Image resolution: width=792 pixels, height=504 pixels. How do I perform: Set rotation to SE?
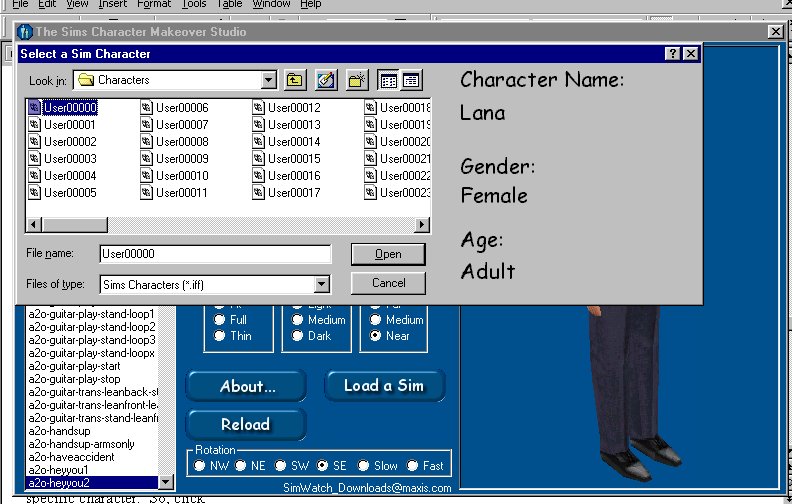click(322, 466)
